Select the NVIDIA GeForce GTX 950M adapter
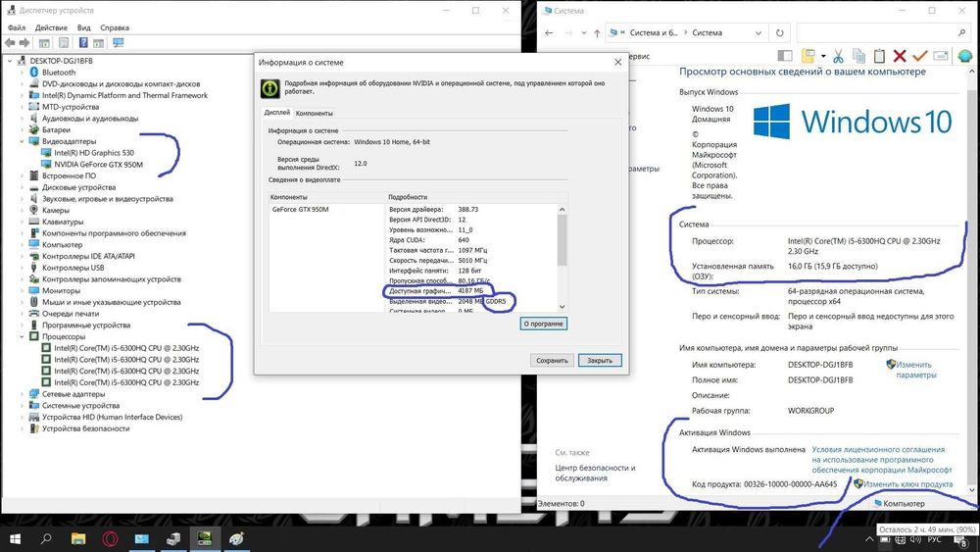The height and width of the screenshot is (552, 980). point(98,165)
